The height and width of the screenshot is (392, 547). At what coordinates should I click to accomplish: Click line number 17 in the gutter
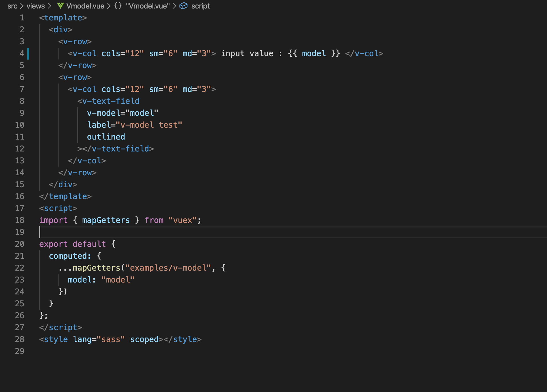[x=20, y=208]
